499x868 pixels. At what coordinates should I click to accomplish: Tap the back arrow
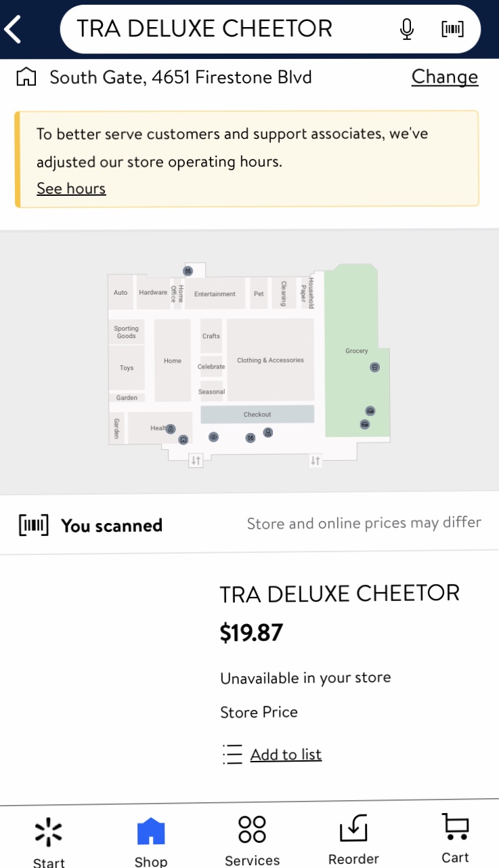pos(14,29)
